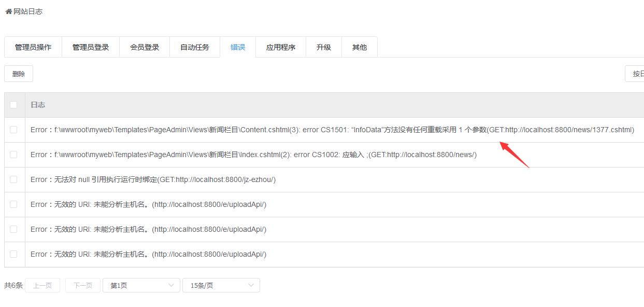Click the 删除 button to delete selected logs
Image resolution: width=644 pixels, height=307 pixels.
pos(18,73)
